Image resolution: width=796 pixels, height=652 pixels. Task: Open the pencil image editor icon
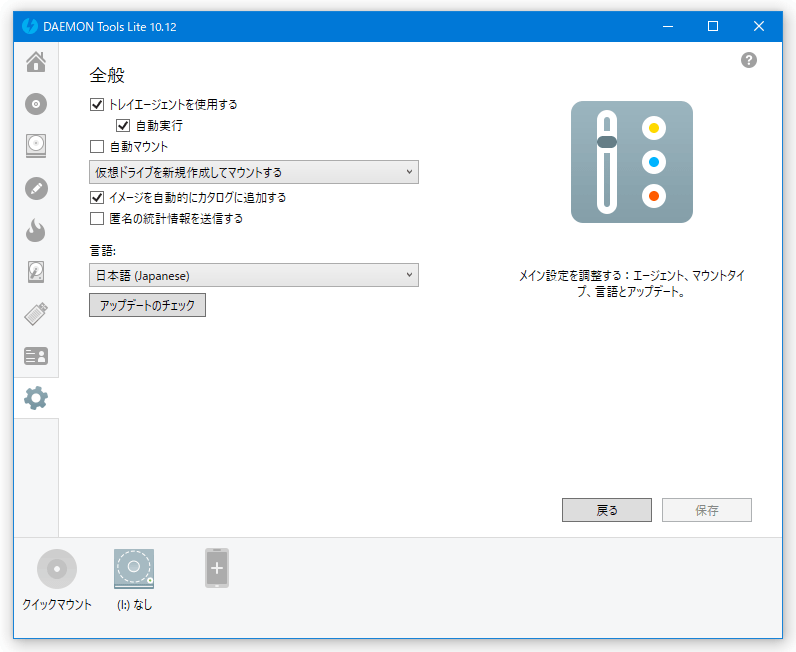(x=36, y=188)
